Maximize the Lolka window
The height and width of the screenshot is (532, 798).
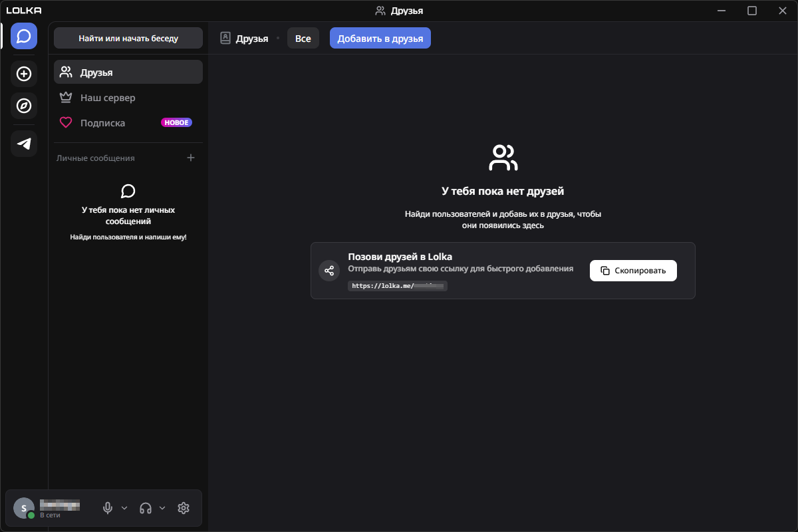click(x=752, y=10)
